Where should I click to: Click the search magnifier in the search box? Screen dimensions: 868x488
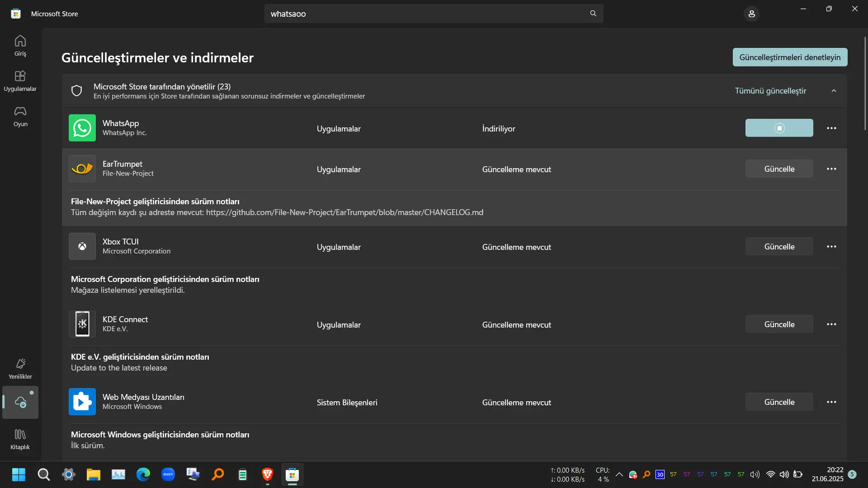(x=593, y=14)
